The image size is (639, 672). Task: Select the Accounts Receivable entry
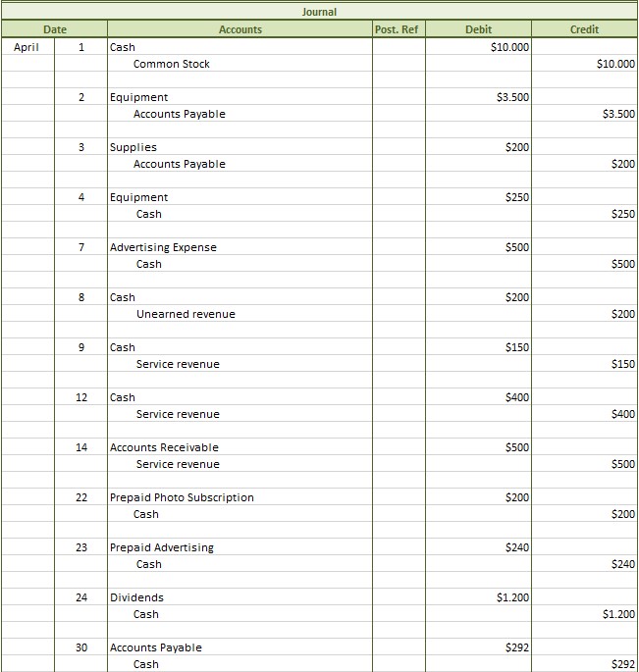pyautogui.click(x=164, y=447)
